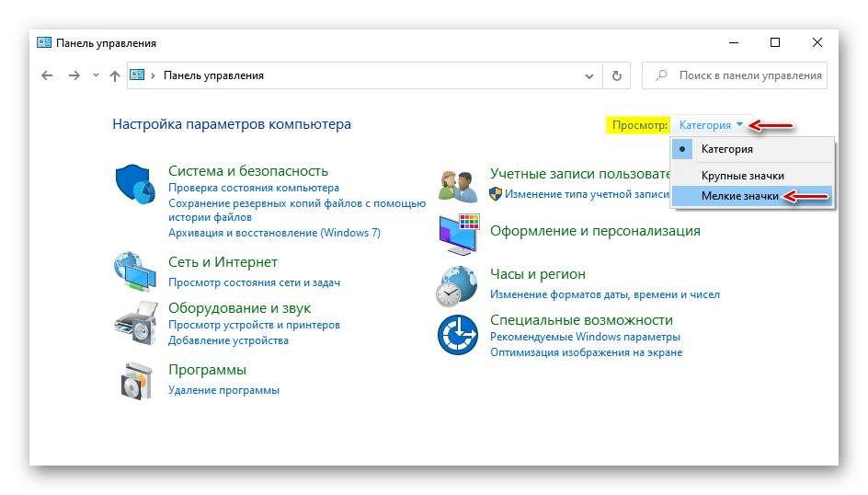Select Категория view option
Image resolution: width=868 pixels, height=495 pixels.
click(752, 149)
